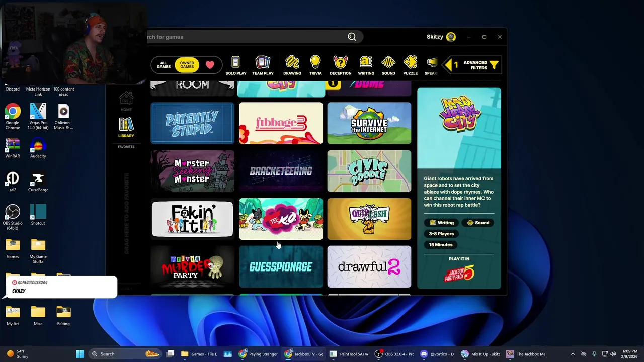Viewport: 644px width, 362px height.
Task: Select the Trivia Murder Party tile
Action: tap(192, 266)
